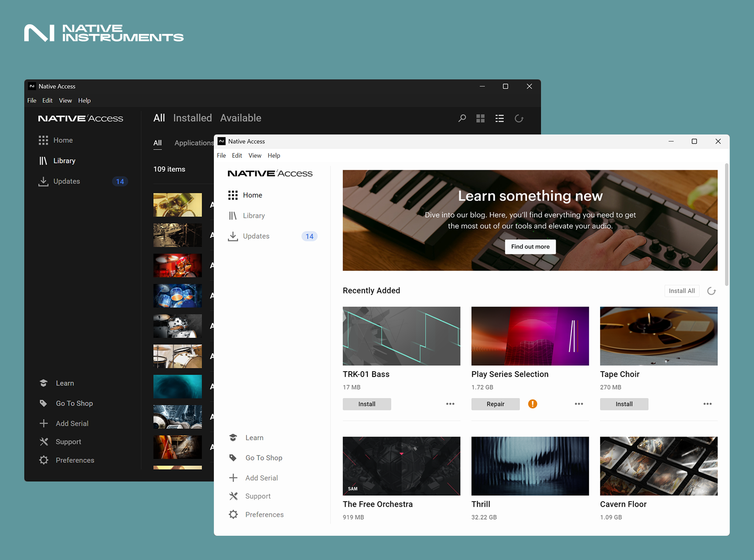
Task: Install Tape Choir
Action: pos(624,404)
